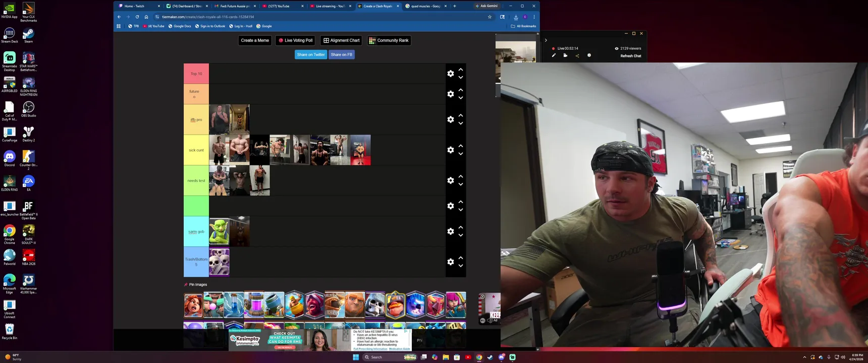Screen dimensions: 868x363
Task: Open Google Docs bookmark
Action: point(180,26)
